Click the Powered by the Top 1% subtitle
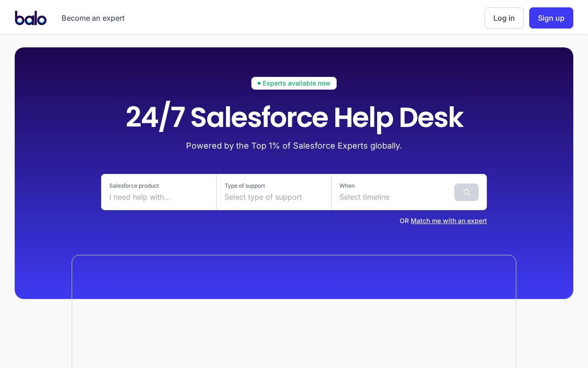 (x=294, y=146)
